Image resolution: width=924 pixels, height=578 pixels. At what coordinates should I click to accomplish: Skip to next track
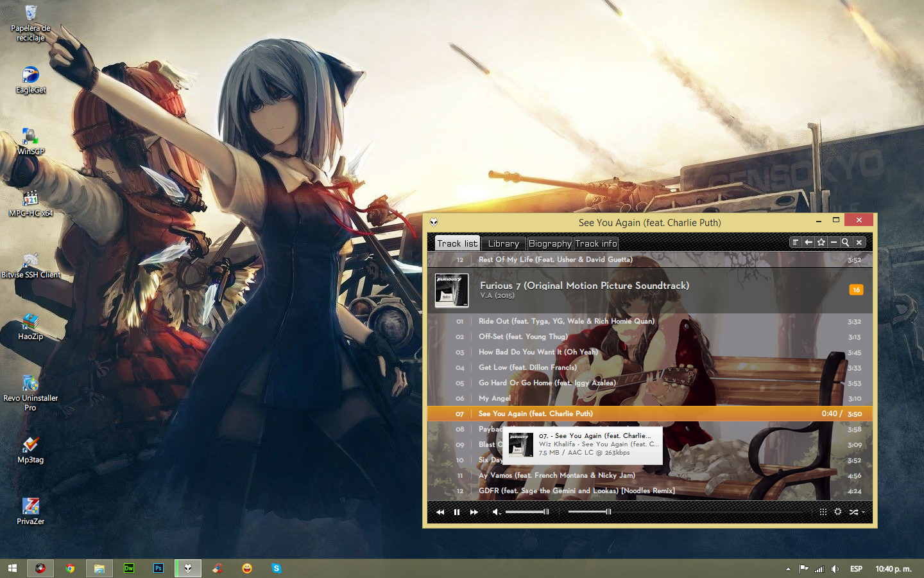(474, 512)
